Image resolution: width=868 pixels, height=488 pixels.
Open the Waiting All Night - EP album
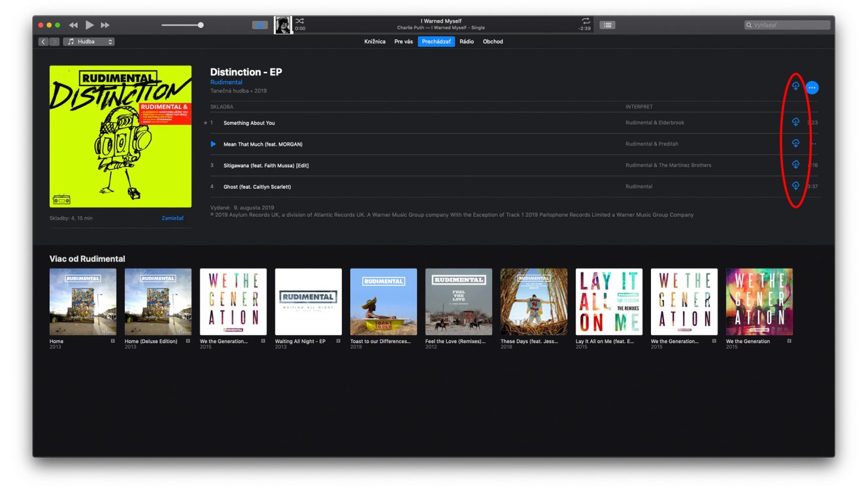309,302
